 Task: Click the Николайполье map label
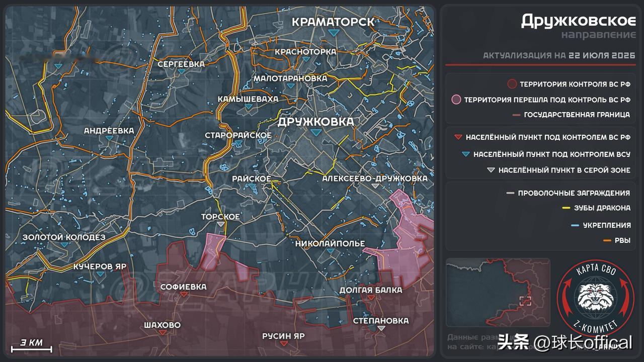click(330, 244)
